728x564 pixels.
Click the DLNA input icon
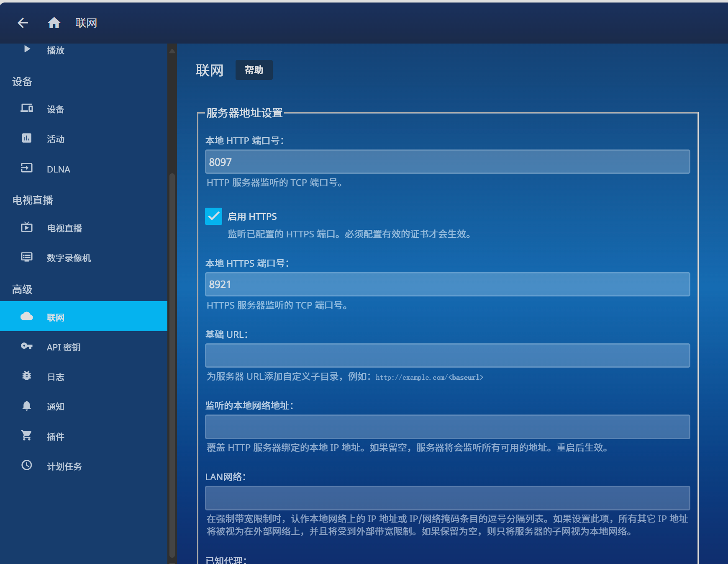click(x=27, y=168)
